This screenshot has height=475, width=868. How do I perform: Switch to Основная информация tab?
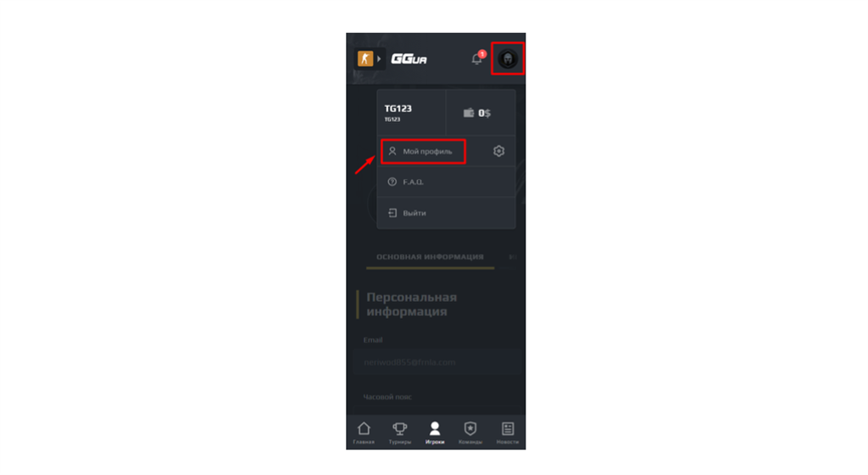[x=430, y=257]
